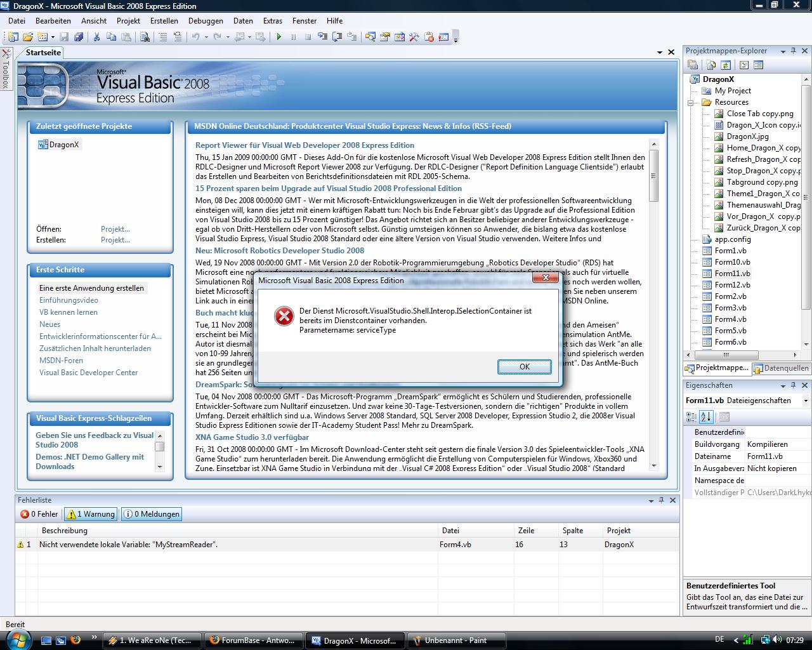Click the Find in Files binoculars icon

[x=145, y=37]
